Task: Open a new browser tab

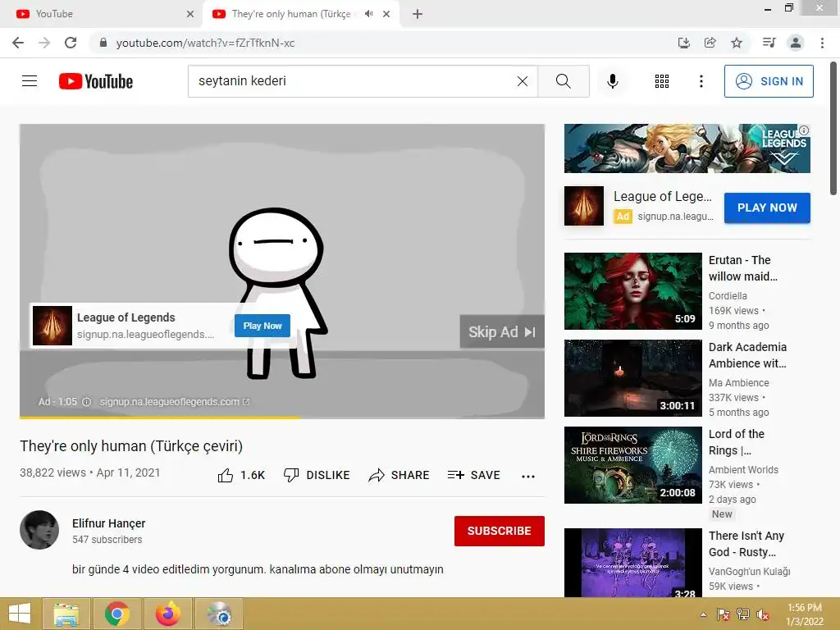Action: pos(418,14)
